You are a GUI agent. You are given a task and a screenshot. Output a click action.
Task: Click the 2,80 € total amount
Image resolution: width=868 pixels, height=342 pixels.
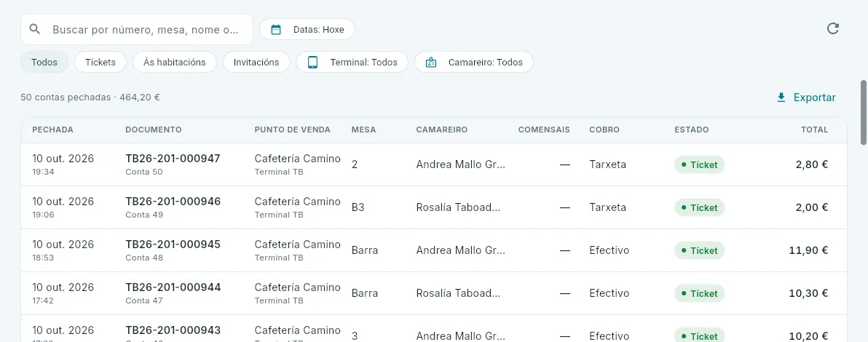point(813,164)
